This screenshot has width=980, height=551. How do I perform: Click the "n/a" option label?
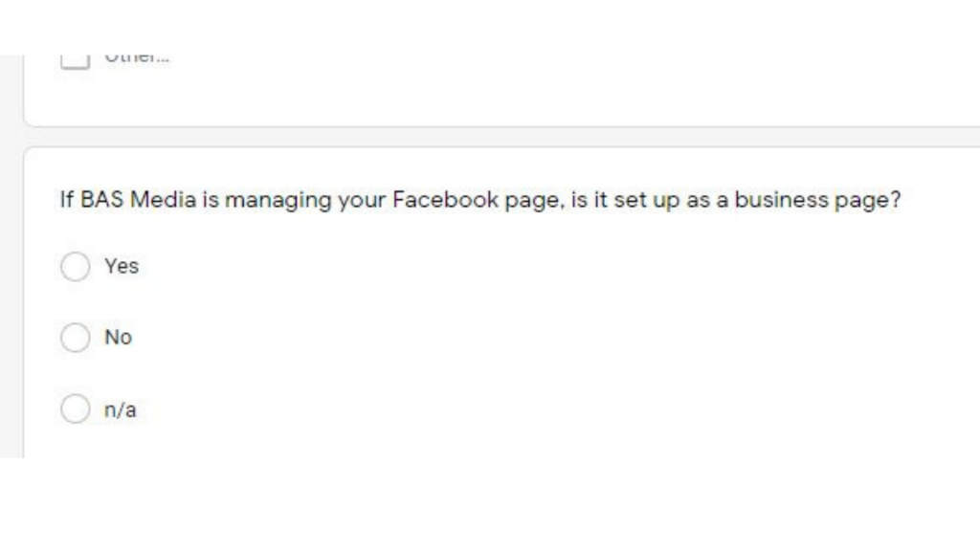point(120,409)
